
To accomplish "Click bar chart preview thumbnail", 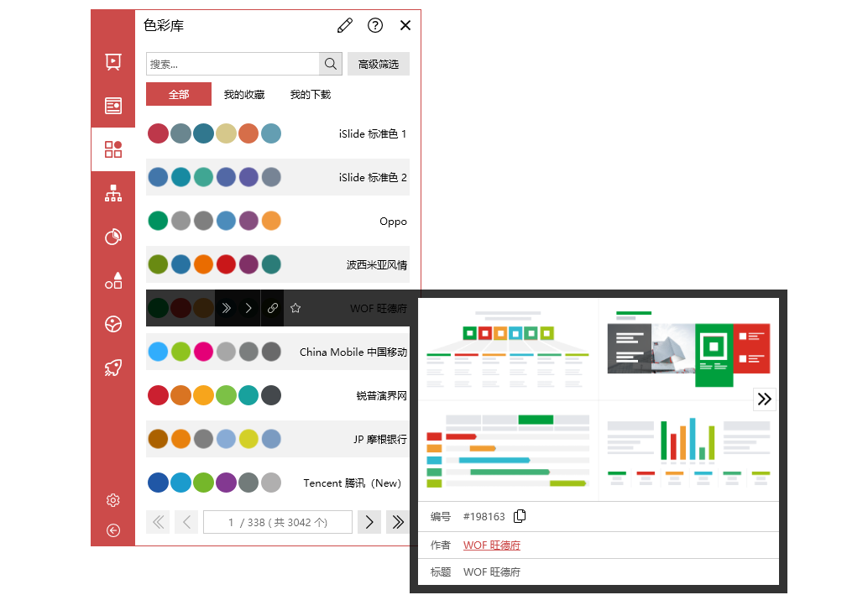I will (x=688, y=451).
